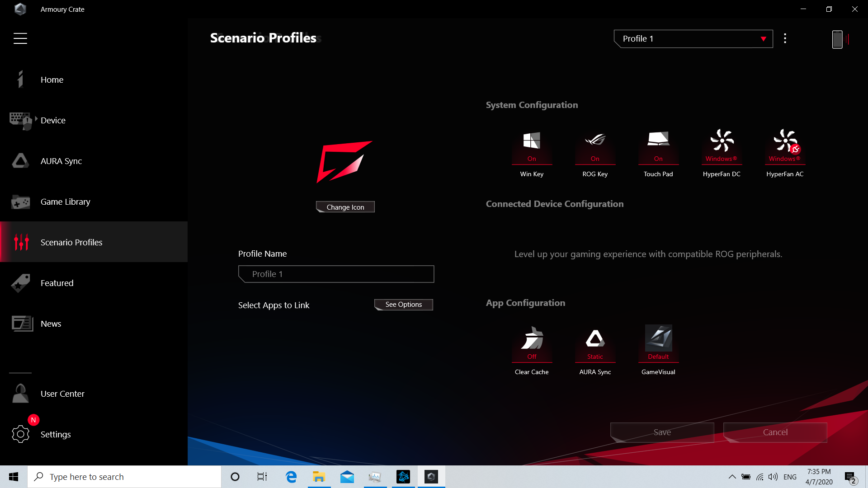Click the Save button
The width and height of the screenshot is (868, 488).
click(662, 432)
